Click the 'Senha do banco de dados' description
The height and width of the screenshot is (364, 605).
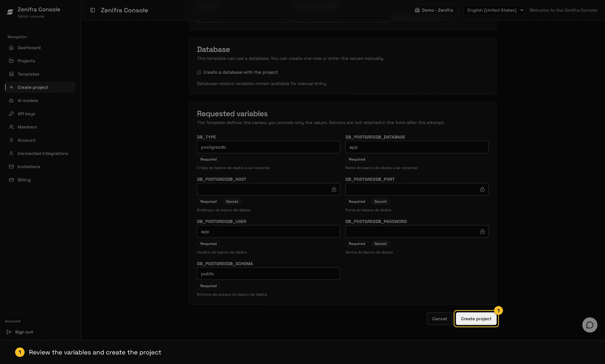tap(369, 252)
